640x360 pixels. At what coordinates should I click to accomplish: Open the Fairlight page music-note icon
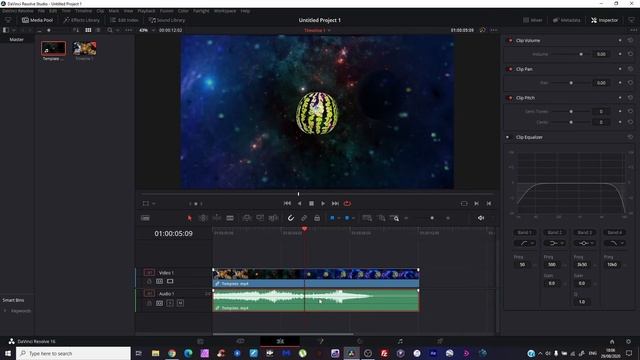(400, 341)
